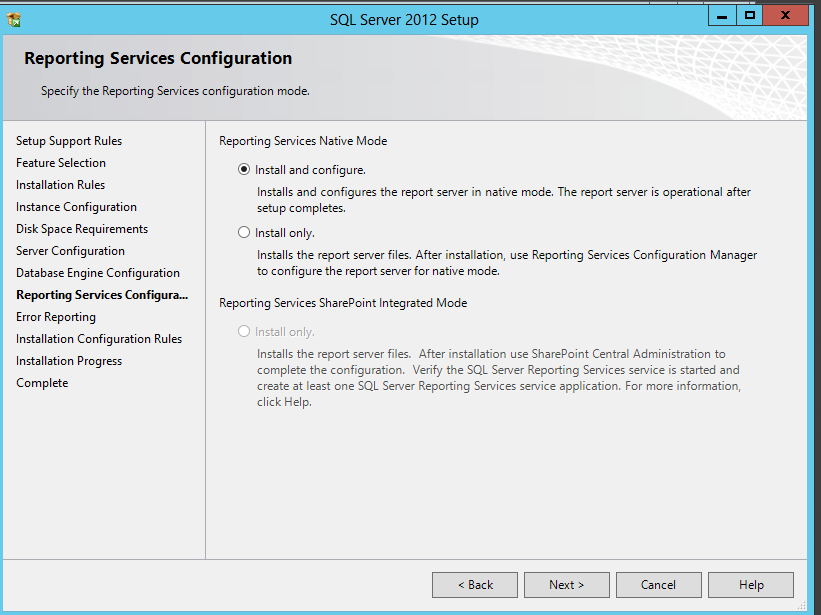Screen dimensions: 821x615
Task: Open Help for this setup page
Action: (751, 585)
